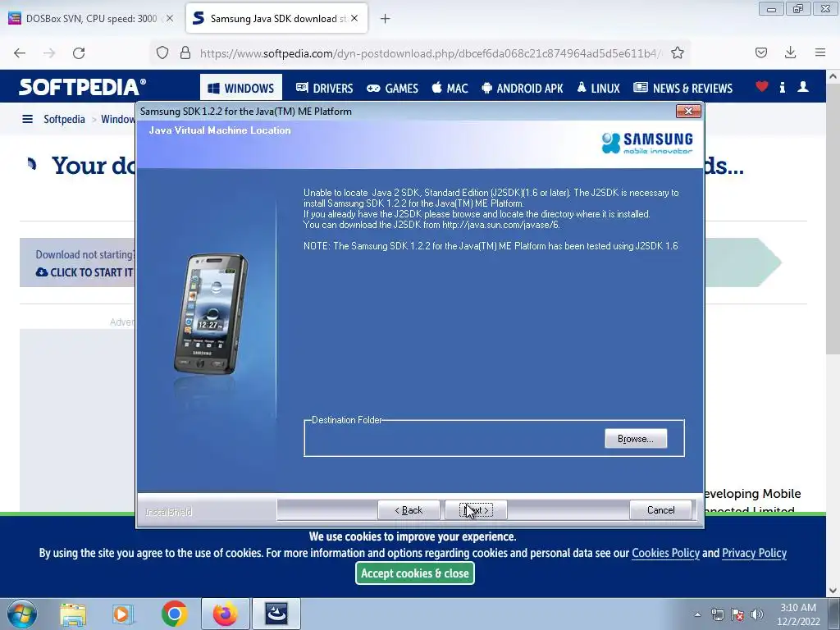840x630 pixels.
Task: Click the Next button in installer
Action: 477,510
